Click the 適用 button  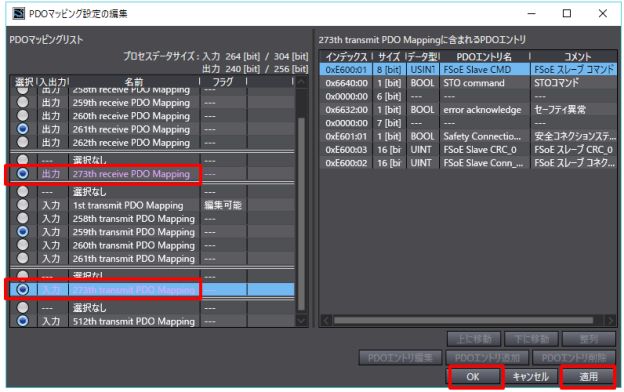point(588,376)
